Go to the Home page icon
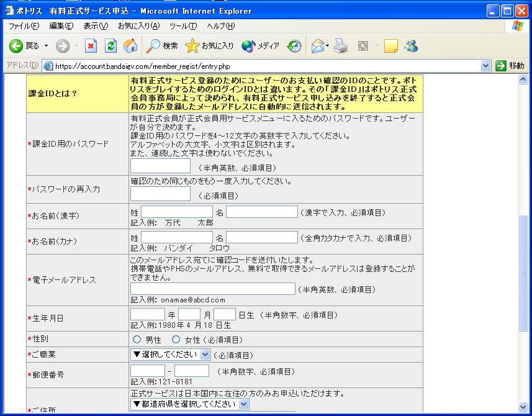 pos(130,46)
